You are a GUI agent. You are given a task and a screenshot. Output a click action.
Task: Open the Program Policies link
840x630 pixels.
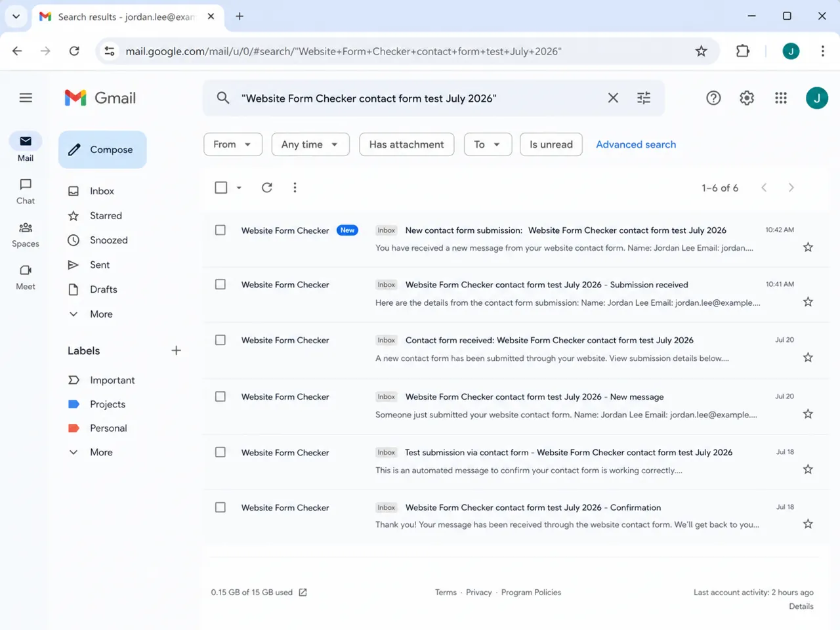(x=531, y=592)
